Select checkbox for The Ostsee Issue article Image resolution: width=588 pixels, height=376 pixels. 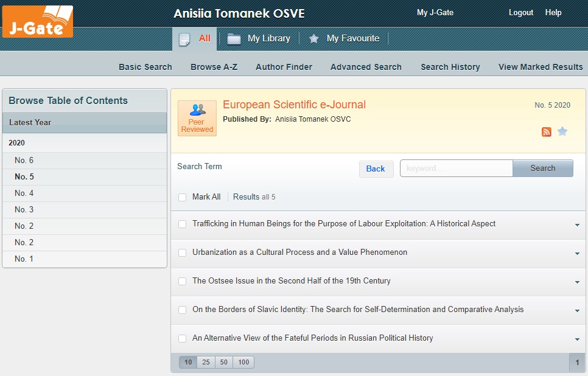[182, 281]
